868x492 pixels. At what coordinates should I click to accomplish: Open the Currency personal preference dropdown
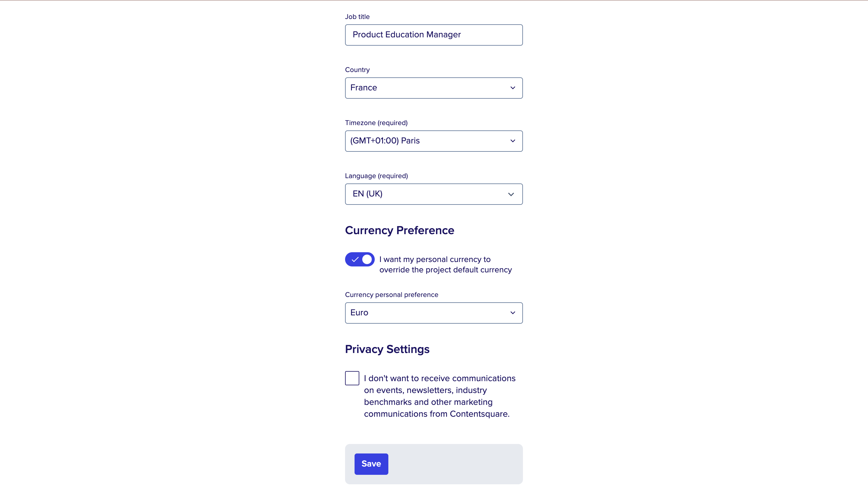point(433,313)
